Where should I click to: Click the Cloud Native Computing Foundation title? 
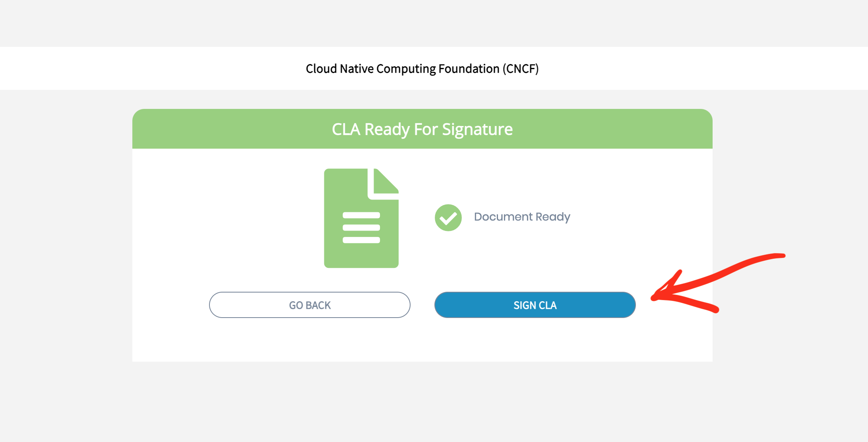pos(422,68)
